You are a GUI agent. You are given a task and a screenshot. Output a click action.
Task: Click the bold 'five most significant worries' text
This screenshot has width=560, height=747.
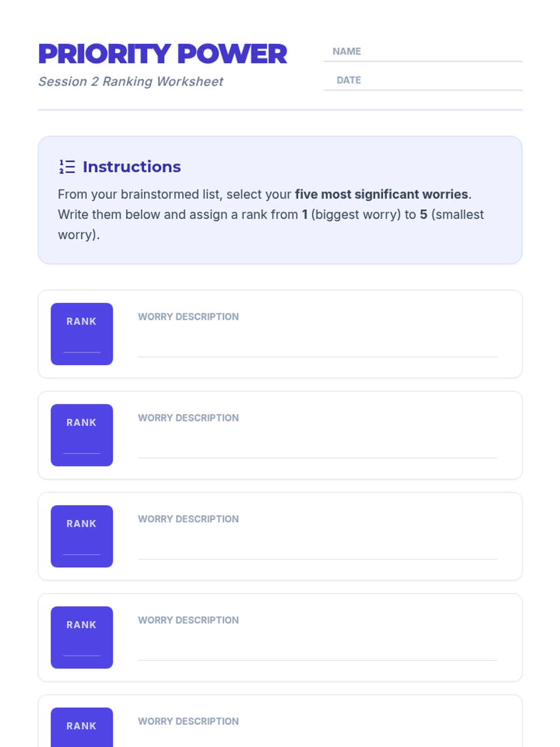click(381, 194)
